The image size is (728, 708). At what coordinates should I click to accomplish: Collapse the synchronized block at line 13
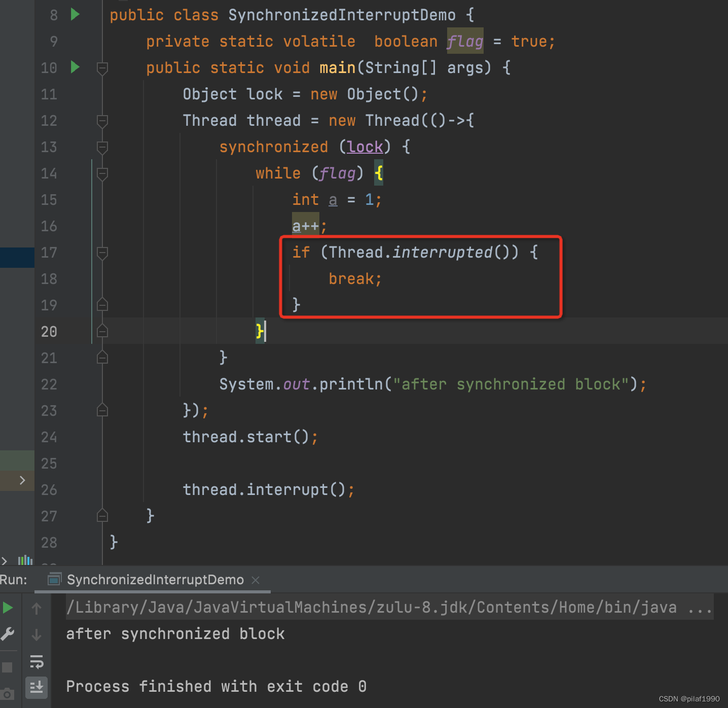(102, 147)
